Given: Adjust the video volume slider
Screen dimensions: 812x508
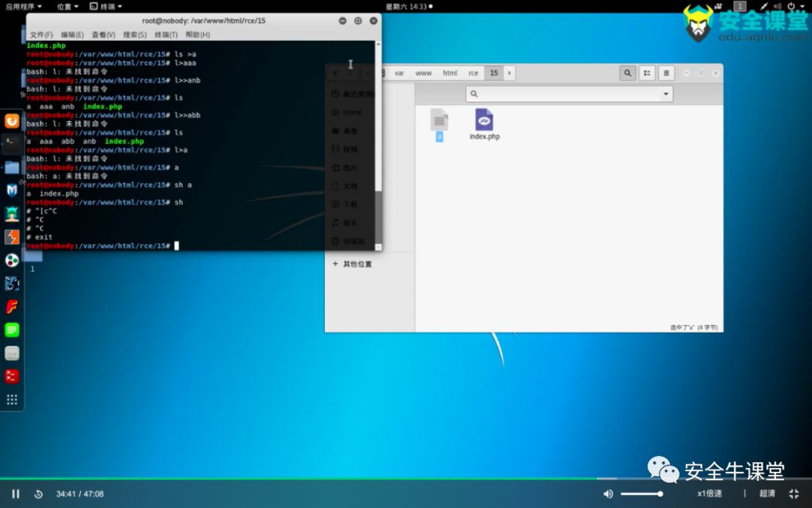Looking at the screenshot, I should 641,494.
